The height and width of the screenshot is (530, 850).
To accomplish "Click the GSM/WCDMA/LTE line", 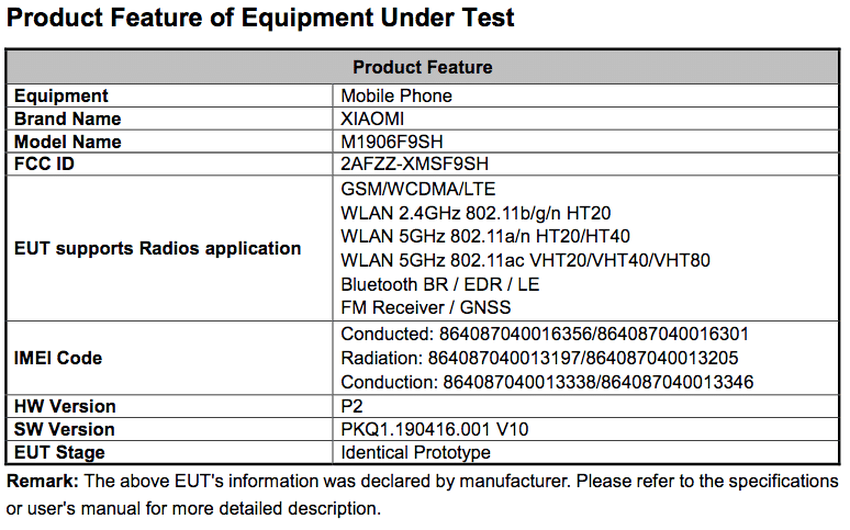I will pos(418,189).
